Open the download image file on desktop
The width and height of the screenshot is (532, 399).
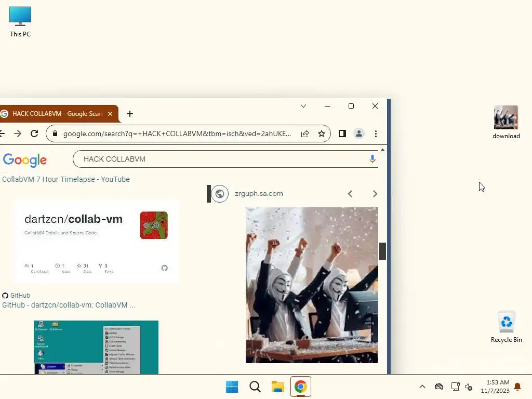(506, 122)
